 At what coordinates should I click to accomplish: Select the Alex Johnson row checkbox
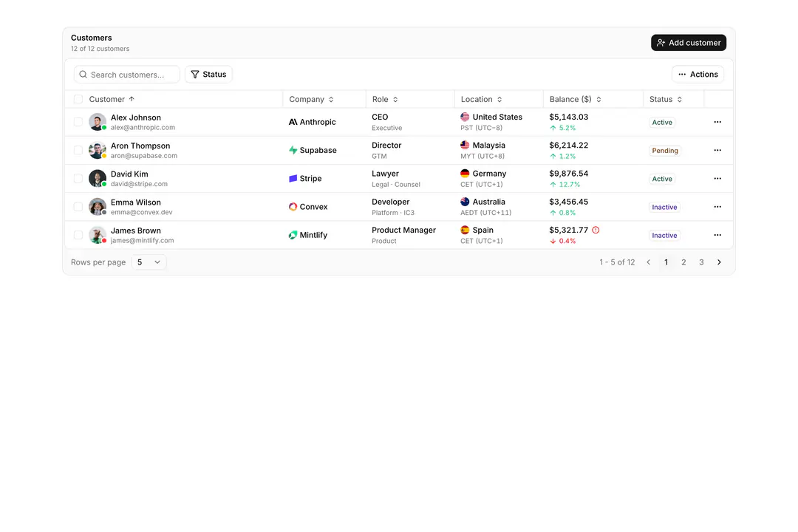78,122
